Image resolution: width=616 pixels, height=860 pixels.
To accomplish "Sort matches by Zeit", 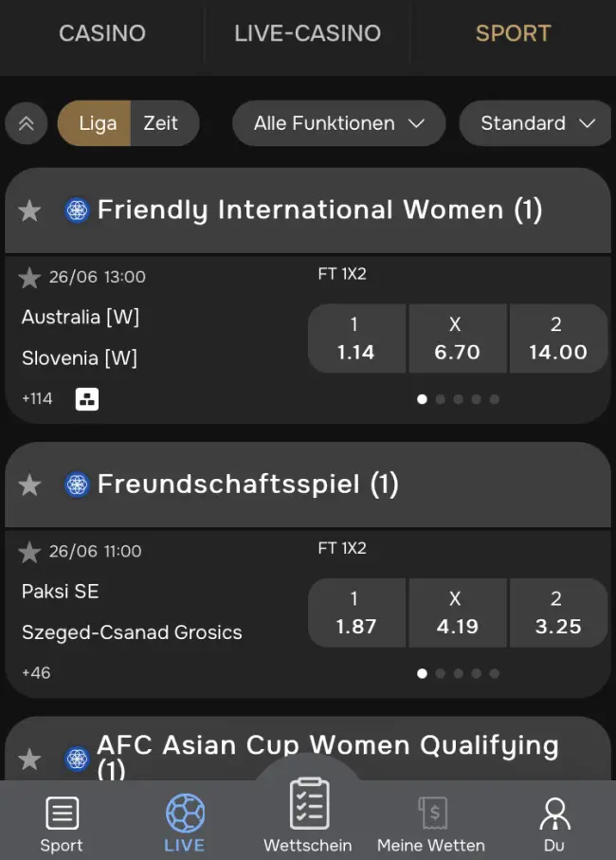I will [161, 123].
